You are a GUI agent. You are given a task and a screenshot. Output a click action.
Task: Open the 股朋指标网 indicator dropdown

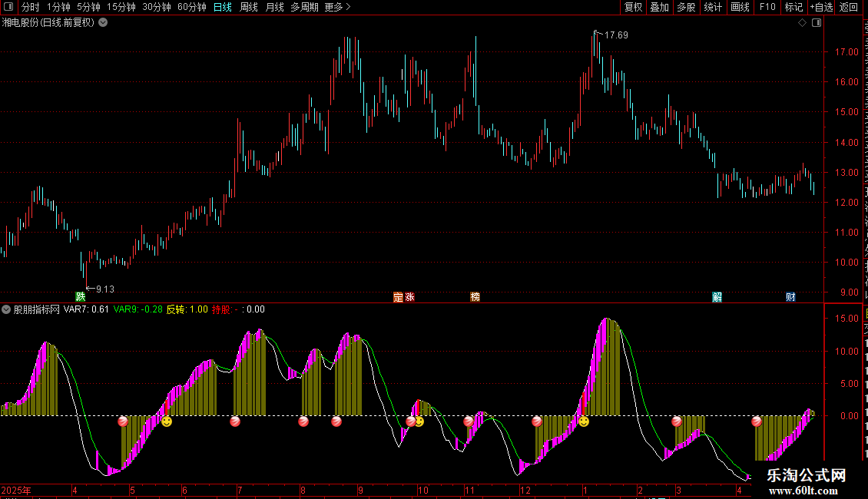(6, 310)
